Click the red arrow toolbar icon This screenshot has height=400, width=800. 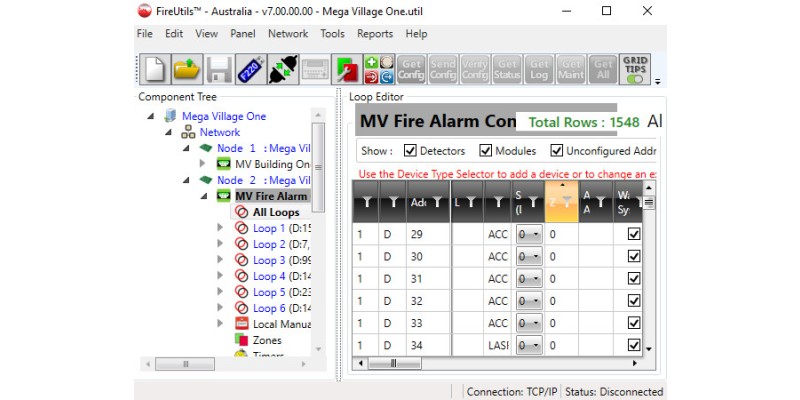[371, 77]
